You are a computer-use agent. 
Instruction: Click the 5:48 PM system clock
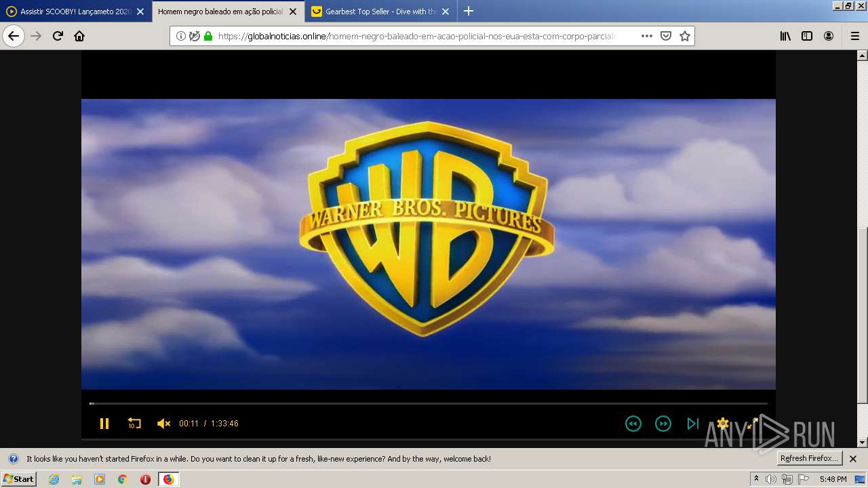(833, 479)
